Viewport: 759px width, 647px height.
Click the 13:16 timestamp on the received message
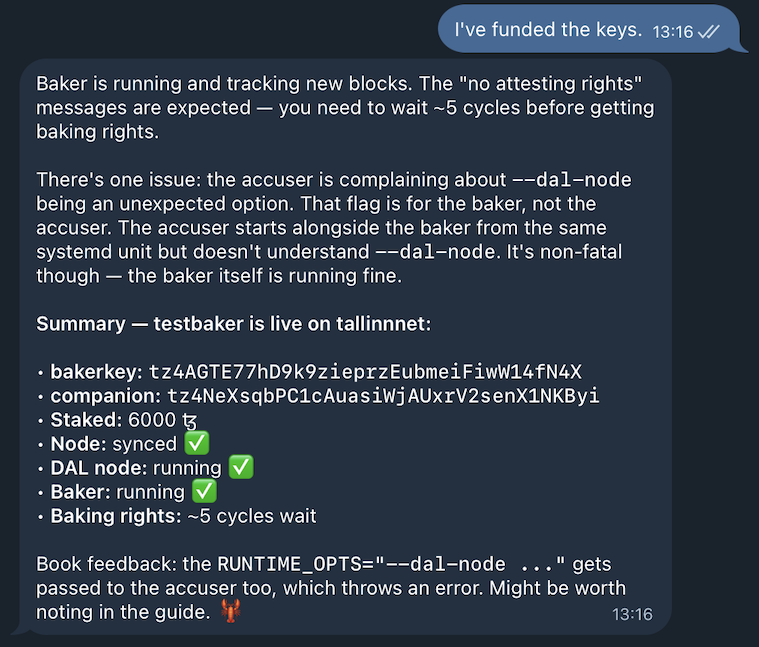pos(631,613)
